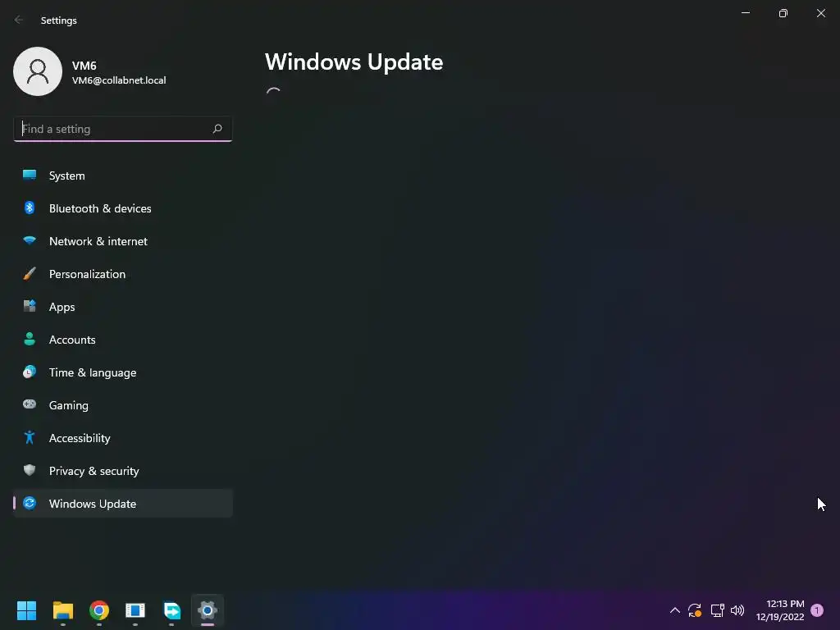Click the back arrow in Settings title bar
This screenshot has height=630, width=840.
pyautogui.click(x=19, y=20)
